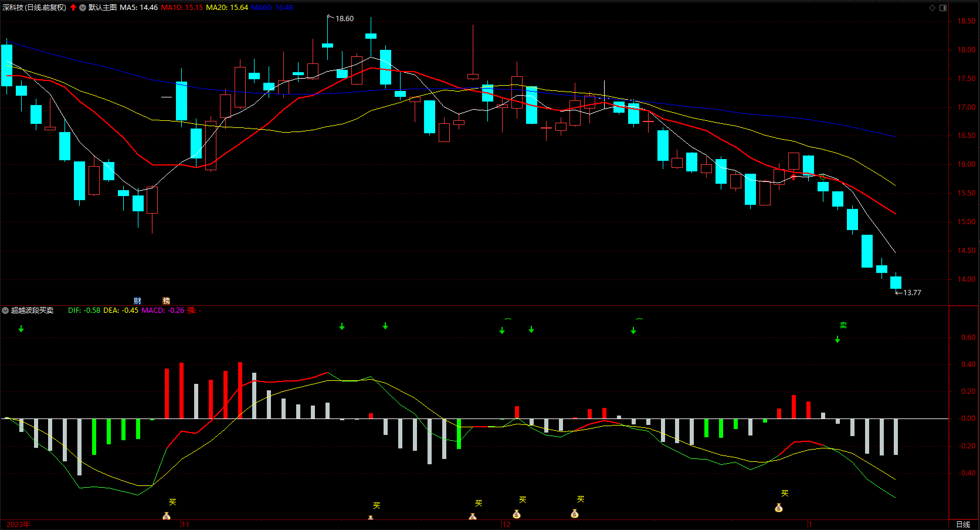Click the -0.40 indicator axis label
Viewport: 980px width, 530px height.
tap(967, 472)
